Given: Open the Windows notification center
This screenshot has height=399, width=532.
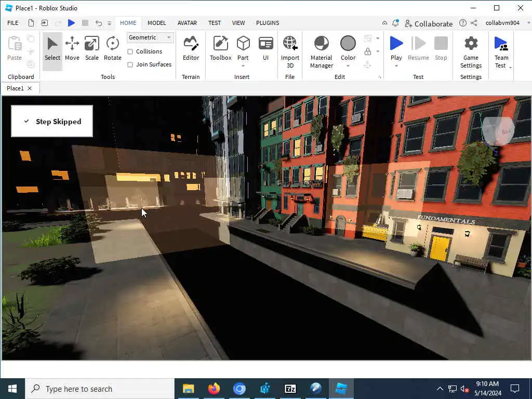Looking at the screenshot, I should point(515,389).
